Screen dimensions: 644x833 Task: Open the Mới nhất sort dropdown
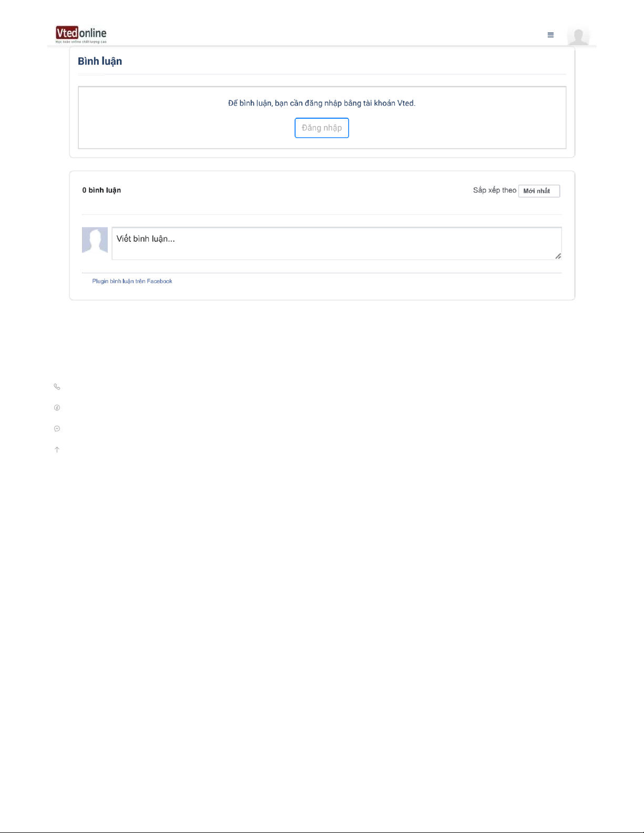point(539,191)
